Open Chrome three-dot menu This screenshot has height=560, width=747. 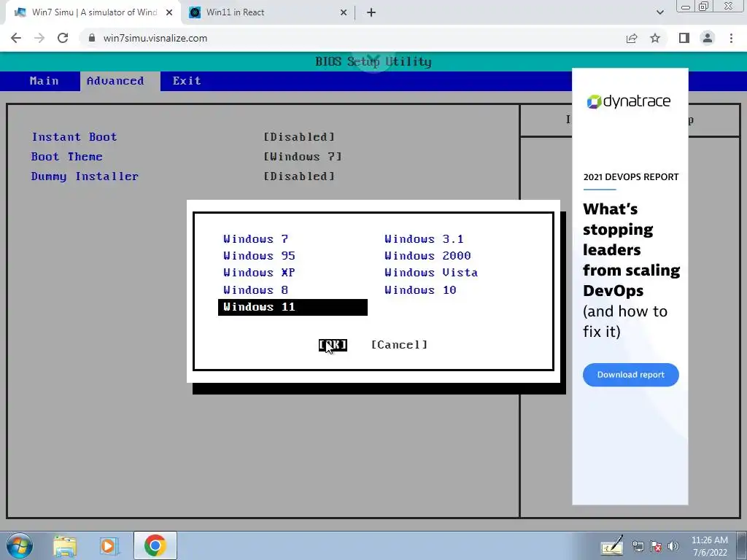coord(731,38)
